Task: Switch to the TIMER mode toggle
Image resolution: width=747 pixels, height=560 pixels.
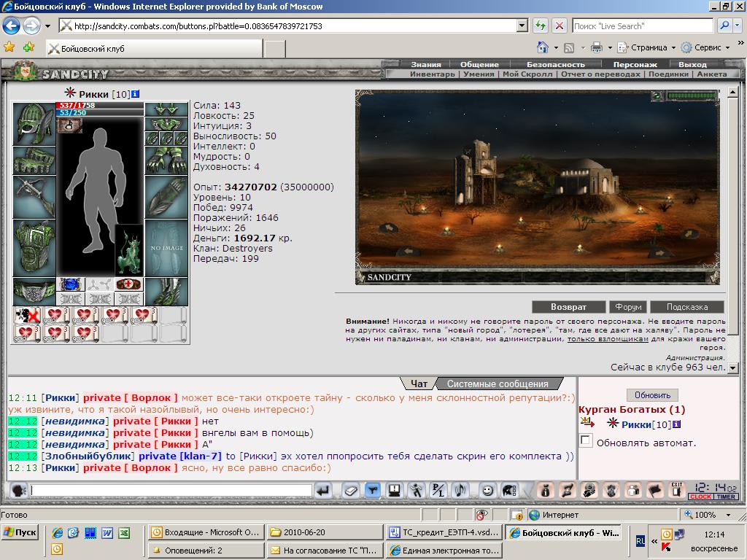Action: 726,497
